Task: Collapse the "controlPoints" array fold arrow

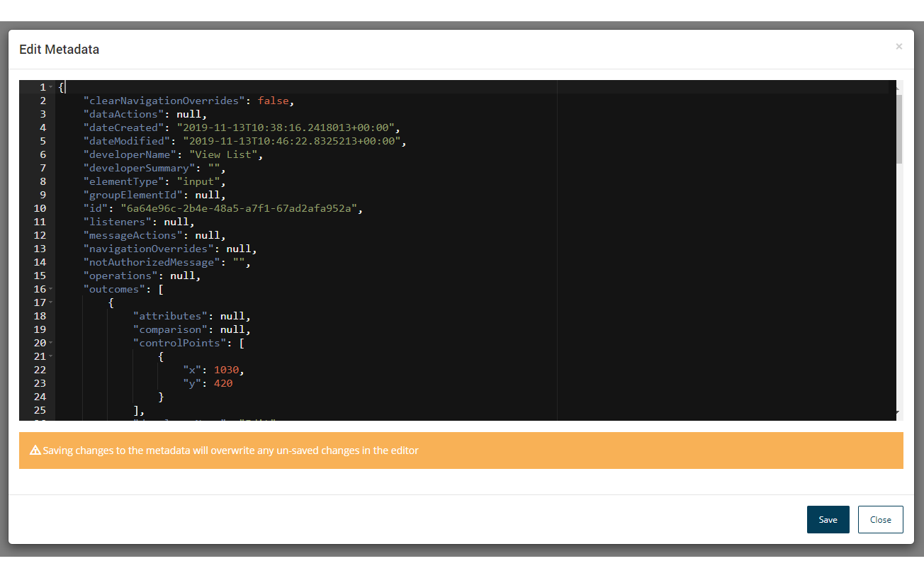Action: click(51, 343)
